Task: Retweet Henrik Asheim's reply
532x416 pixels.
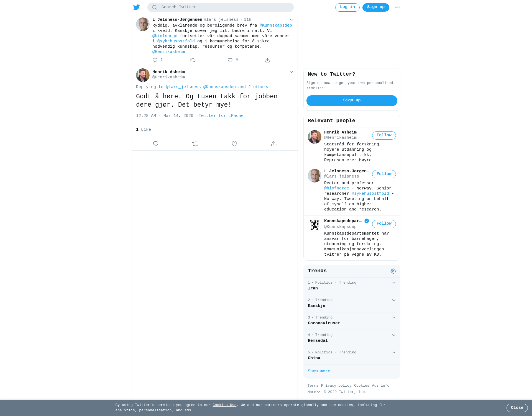Action: (195, 144)
